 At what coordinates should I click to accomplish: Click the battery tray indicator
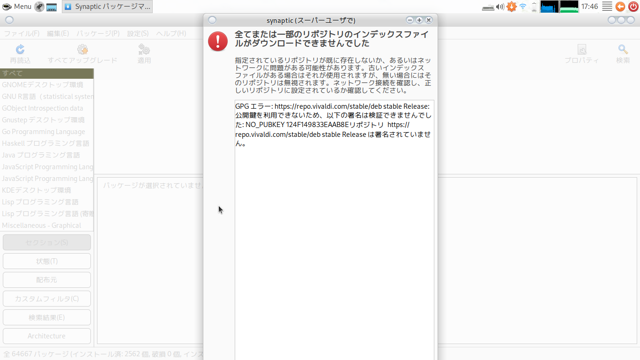pyautogui.click(x=534, y=7)
